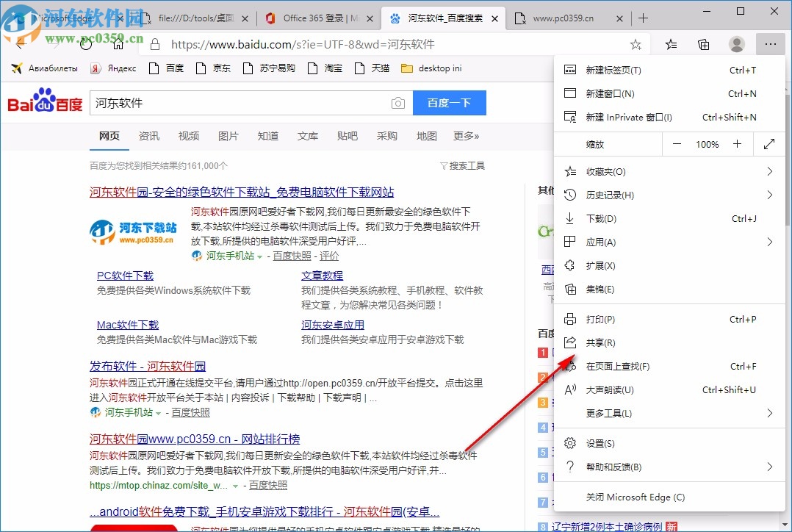
Task: Open the Favorites hub icon on toolbar
Action: point(671,44)
